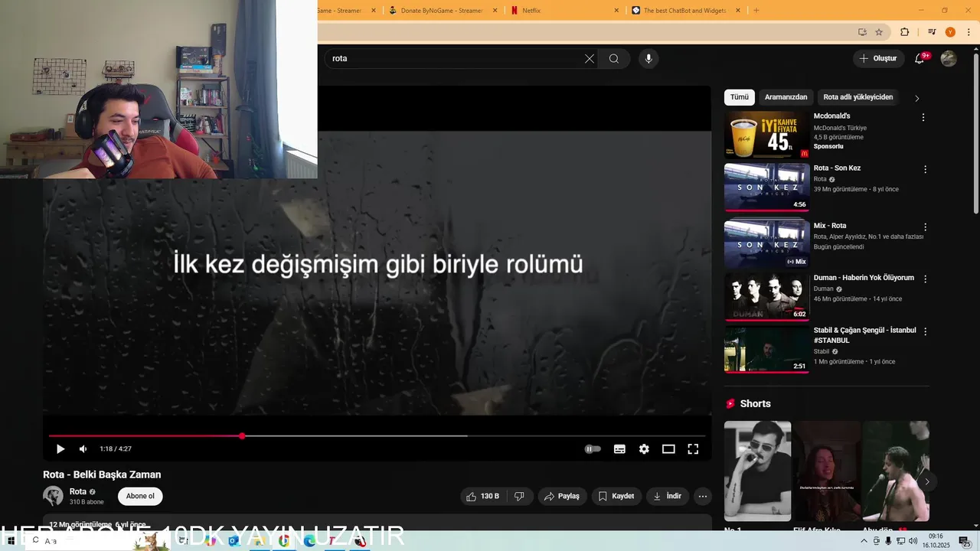
Task: Select the Tümü filter chip
Action: click(x=740, y=97)
